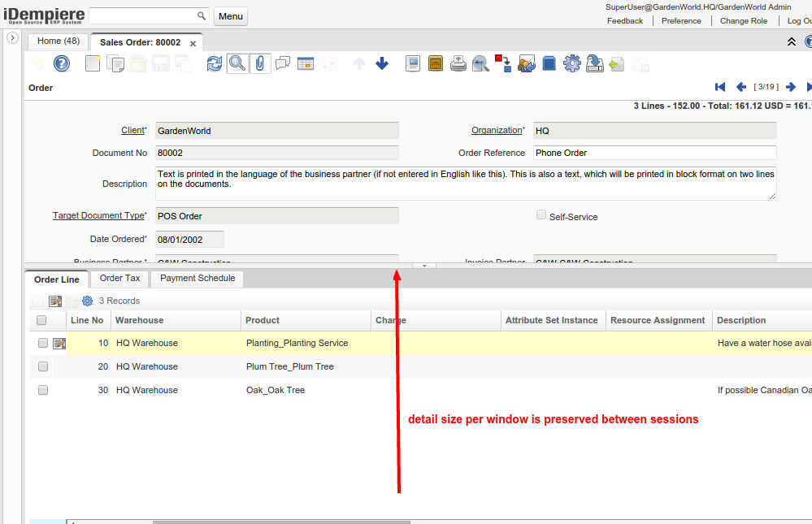This screenshot has width=812, height=524.
Task: Switch to the Order Tax tab
Action: 119,279
